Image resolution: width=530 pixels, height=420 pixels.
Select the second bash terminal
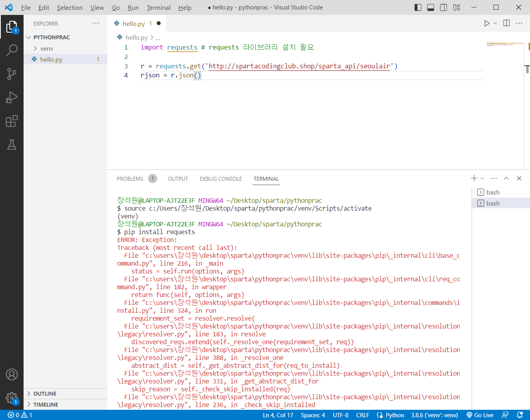tap(501, 203)
